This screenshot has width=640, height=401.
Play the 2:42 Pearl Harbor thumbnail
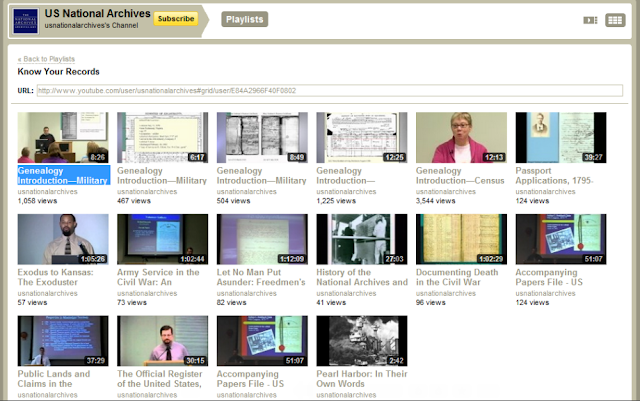362,341
